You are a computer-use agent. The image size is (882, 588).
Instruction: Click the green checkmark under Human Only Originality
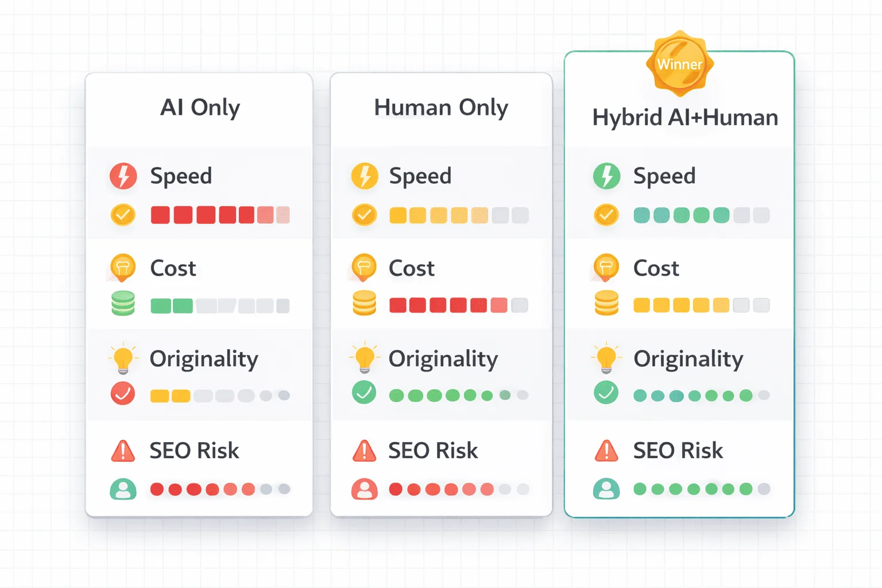tap(364, 393)
